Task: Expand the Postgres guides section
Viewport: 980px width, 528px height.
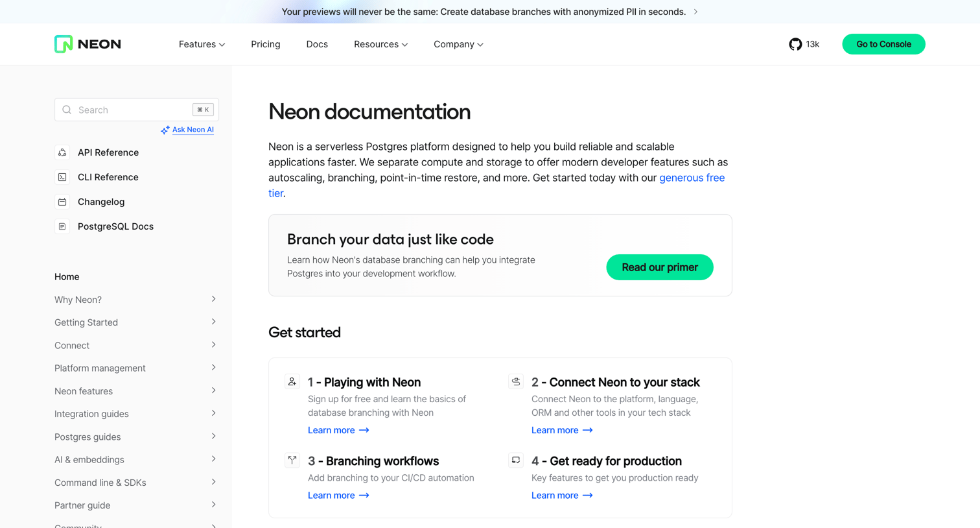Action: click(x=135, y=437)
